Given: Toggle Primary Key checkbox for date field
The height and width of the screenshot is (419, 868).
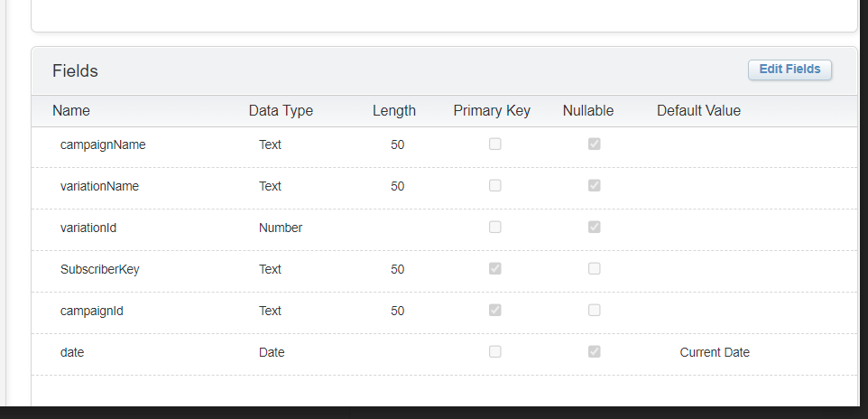Looking at the screenshot, I should tap(494, 352).
